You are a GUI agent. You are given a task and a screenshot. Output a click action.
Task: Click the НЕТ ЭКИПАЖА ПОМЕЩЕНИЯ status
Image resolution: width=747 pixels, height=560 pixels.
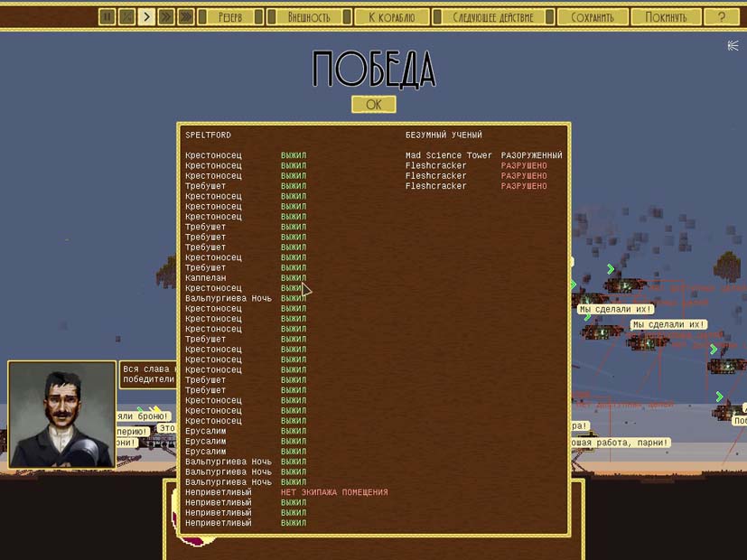coord(333,492)
